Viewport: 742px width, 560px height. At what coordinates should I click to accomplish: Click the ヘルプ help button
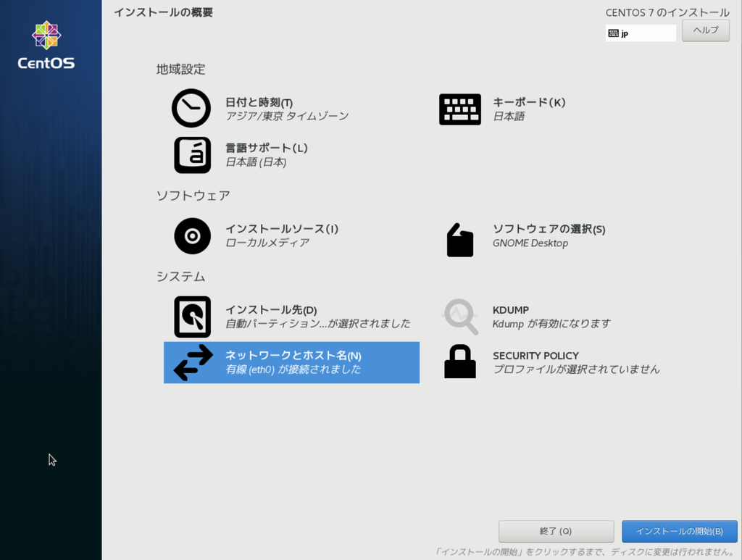click(706, 30)
